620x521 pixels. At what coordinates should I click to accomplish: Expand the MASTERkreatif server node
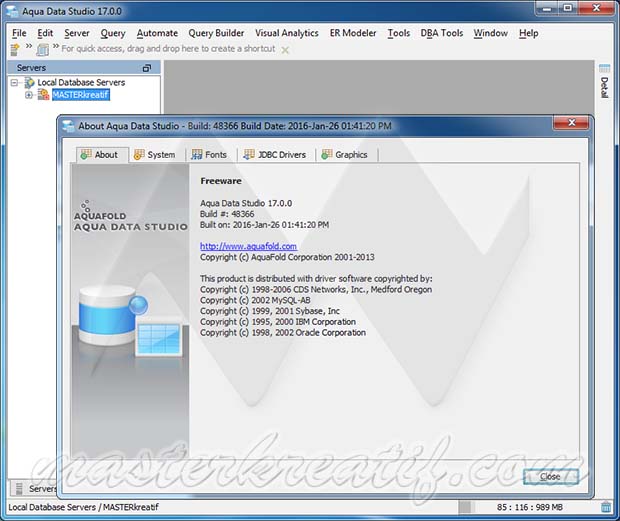coord(28,95)
